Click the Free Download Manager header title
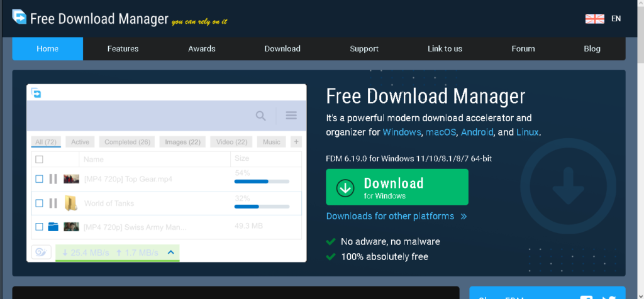644x299 pixels. [99, 18]
